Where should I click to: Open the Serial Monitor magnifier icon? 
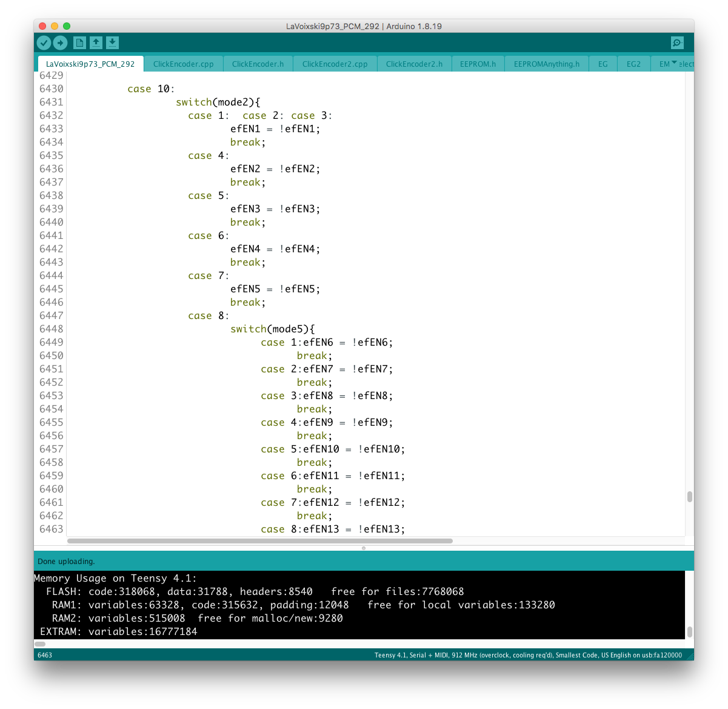(677, 42)
